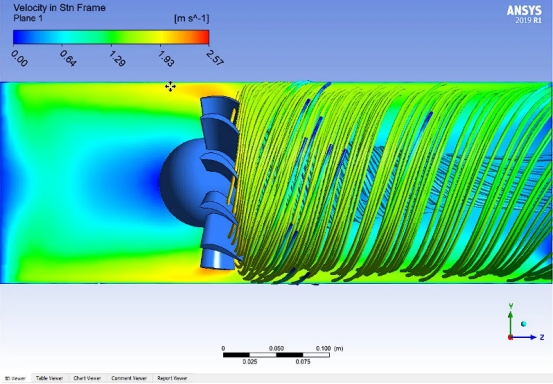Image resolution: width=553 pixels, height=384 pixels.
Task: Switch to the Table Viewer tab
Action: pos(49,378)
